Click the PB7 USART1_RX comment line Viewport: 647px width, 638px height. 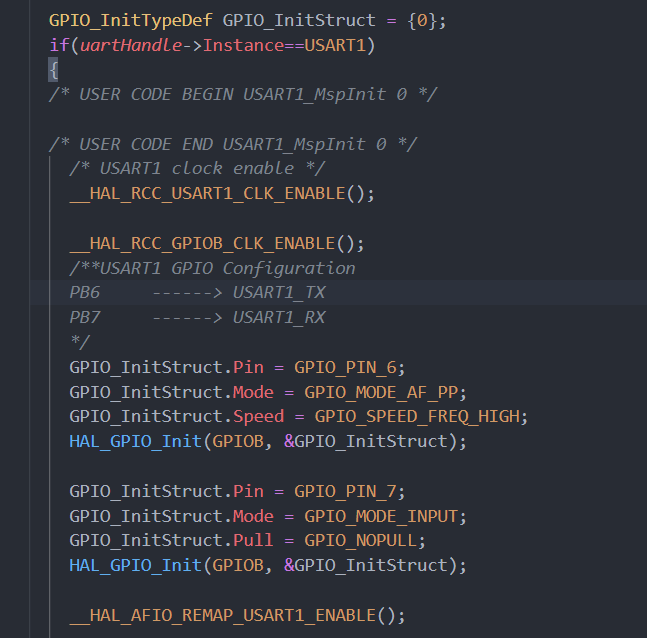[x=197, y=317]
